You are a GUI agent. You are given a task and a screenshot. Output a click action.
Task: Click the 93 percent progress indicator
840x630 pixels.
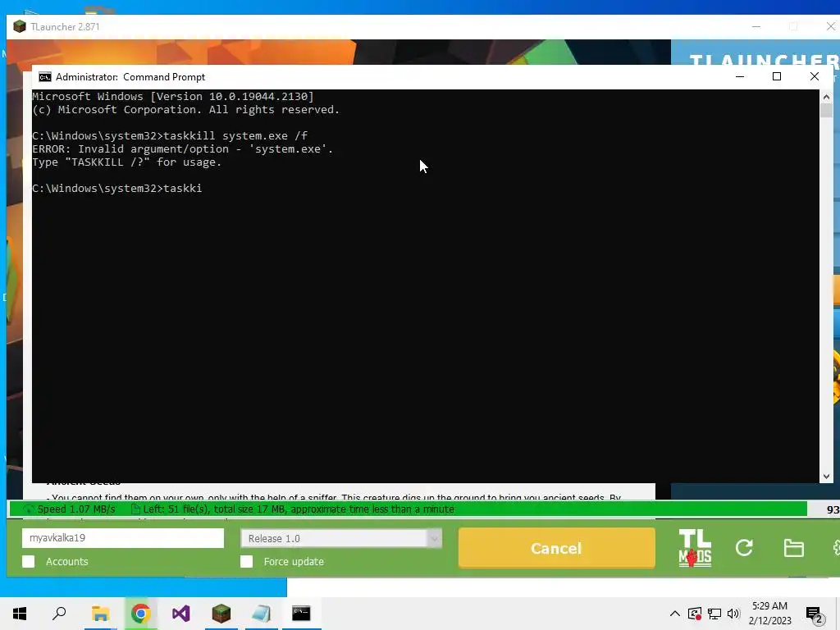point(833,509)
